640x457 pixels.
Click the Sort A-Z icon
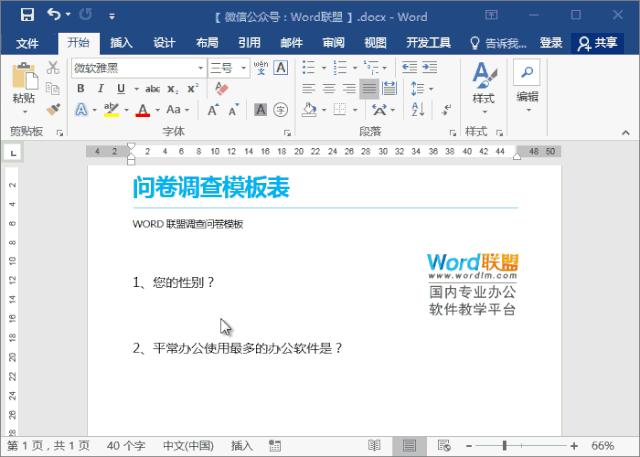pyautogui.click(x=418, y=109)
